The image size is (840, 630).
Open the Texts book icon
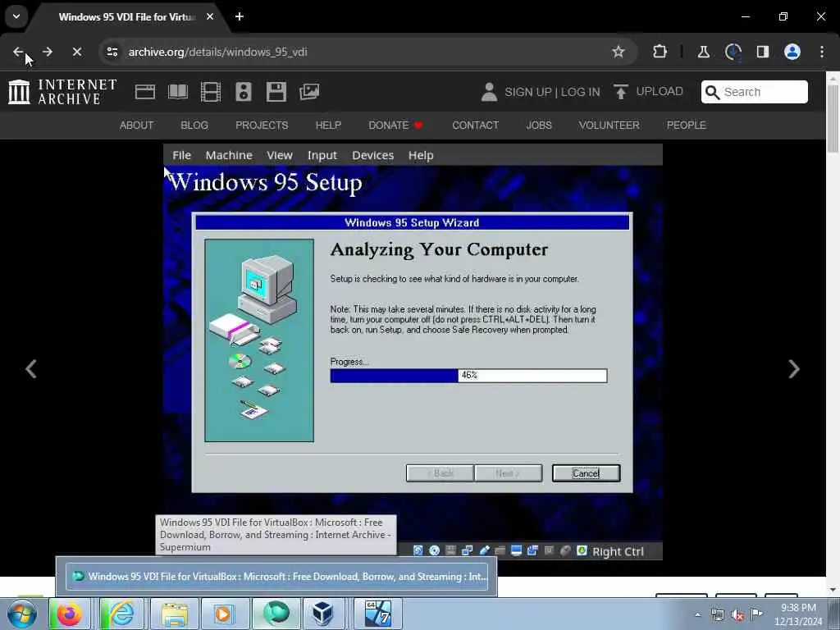[178, 92]
